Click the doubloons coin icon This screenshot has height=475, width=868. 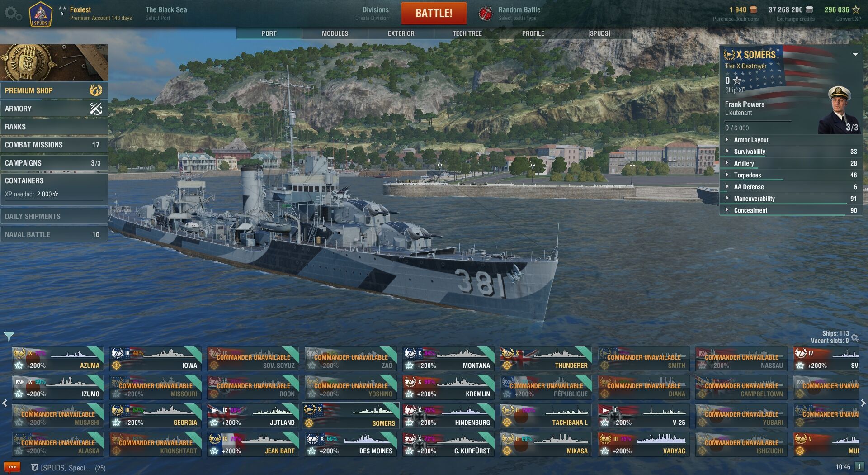(753, 9)
